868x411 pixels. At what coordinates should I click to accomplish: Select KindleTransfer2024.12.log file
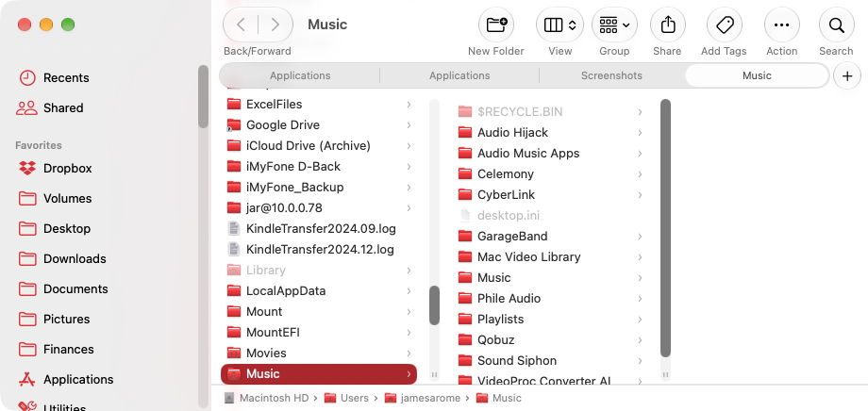319,250
